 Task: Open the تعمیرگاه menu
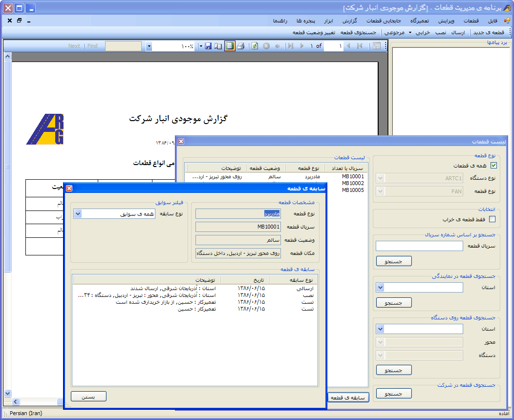click(x=420, y=21)
